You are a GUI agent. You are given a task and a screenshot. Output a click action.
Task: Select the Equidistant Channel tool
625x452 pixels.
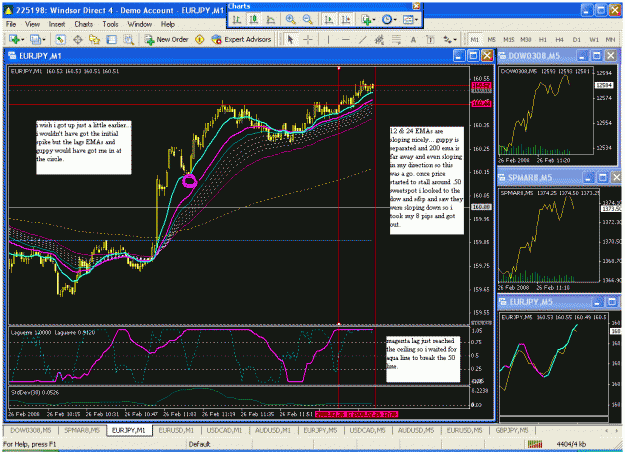pyautogui.click(x=379, y=39)
